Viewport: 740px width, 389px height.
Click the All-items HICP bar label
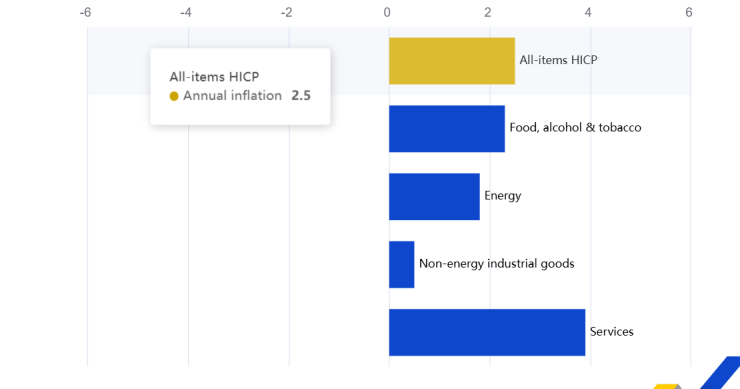click(x=558, y=60)
